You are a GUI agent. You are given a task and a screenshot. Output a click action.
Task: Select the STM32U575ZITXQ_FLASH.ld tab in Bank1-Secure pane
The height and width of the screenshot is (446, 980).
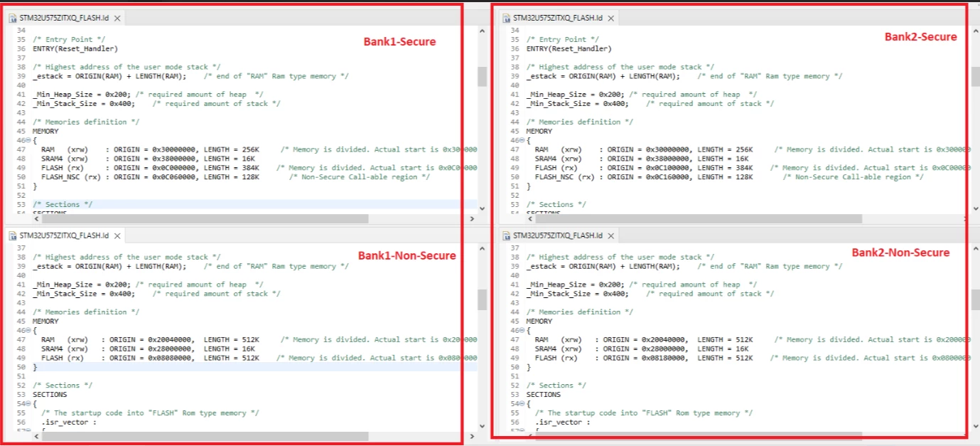point(65,18)
